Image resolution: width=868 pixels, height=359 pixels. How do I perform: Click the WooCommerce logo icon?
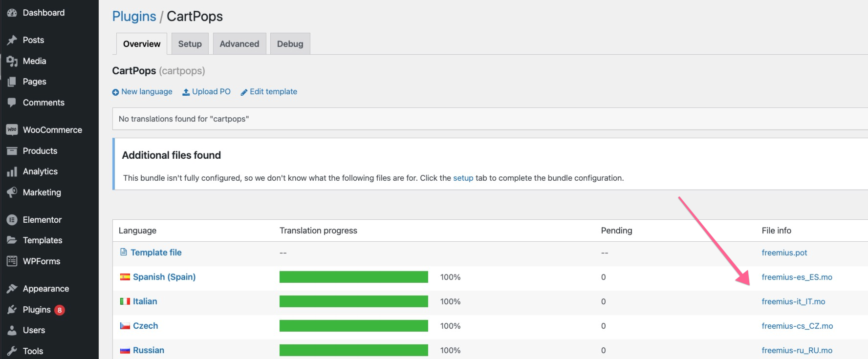(x=12, y=130)
